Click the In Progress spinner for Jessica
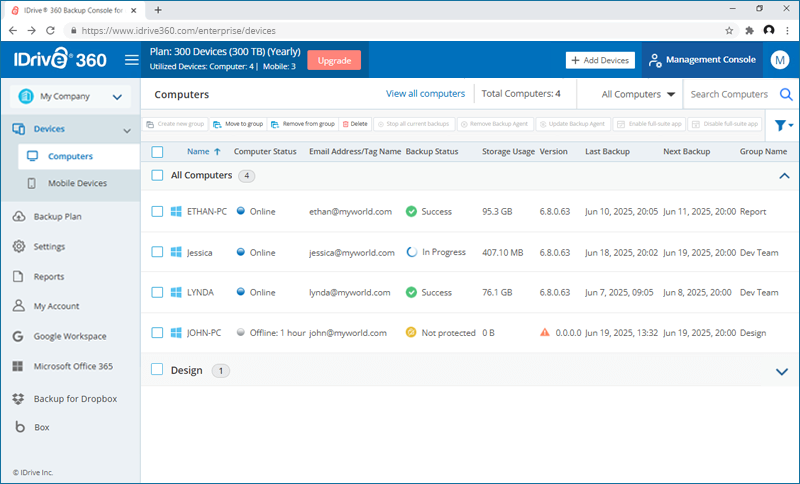Image resolution: width=800 pixels, height=484 pixels. coord(412,252)
